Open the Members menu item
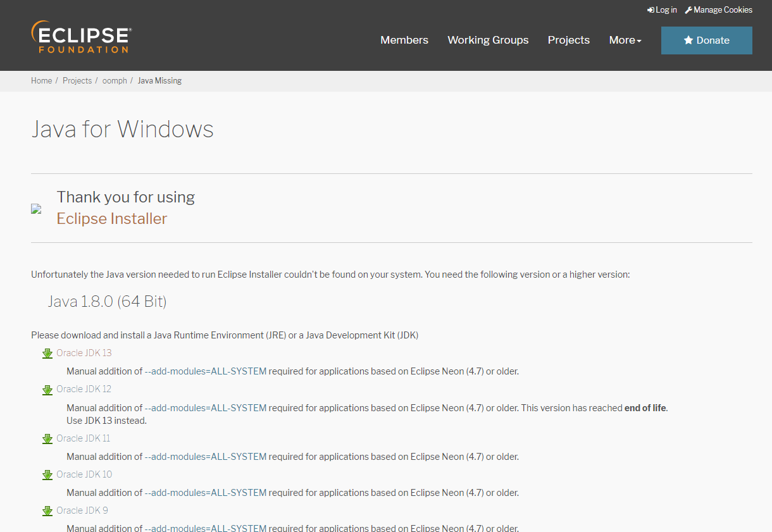The height and width of the screenshot is (532, 772). coord(404,40)
